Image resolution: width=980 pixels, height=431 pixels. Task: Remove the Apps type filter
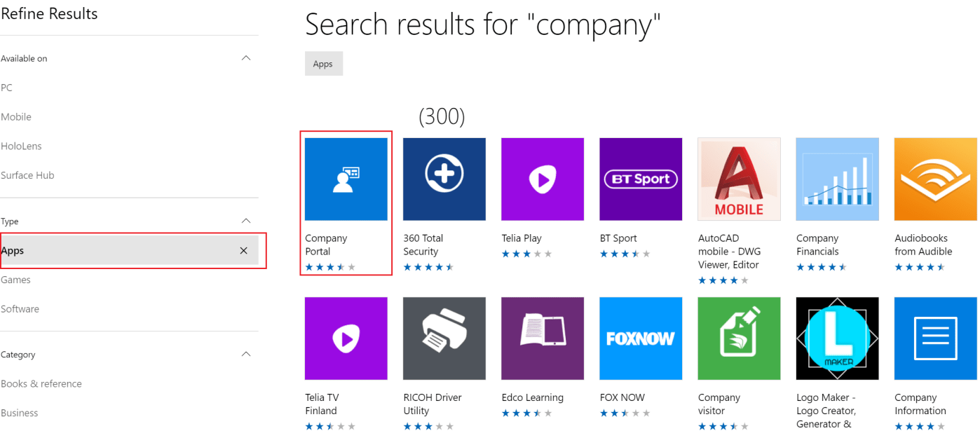(243, 250)
